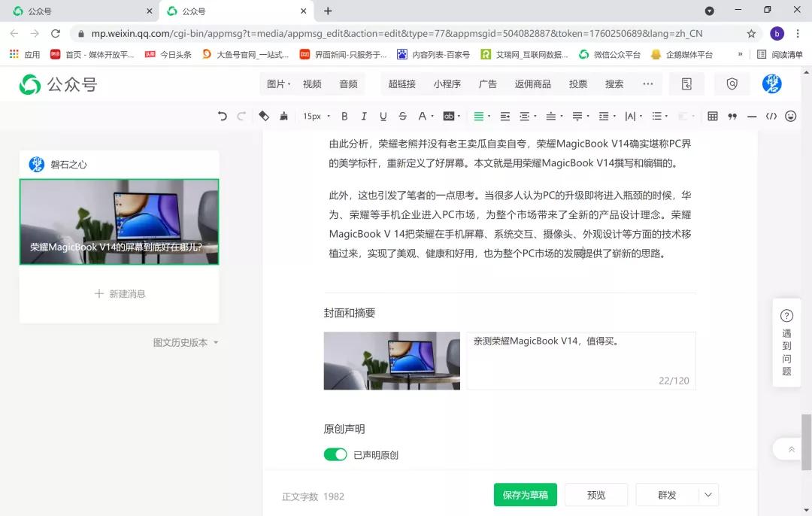Click the 保存为草稿 save draft button

[524, 494]
